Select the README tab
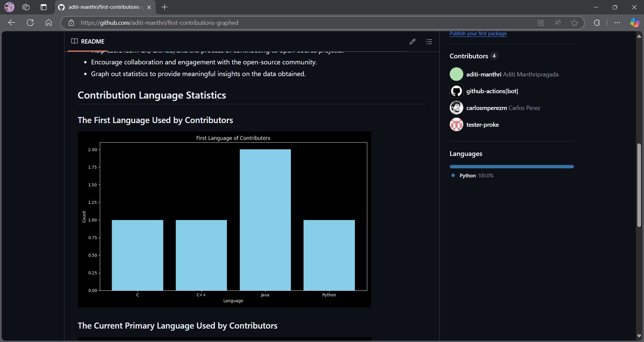The image size is (644, 342). click(88, 42)
